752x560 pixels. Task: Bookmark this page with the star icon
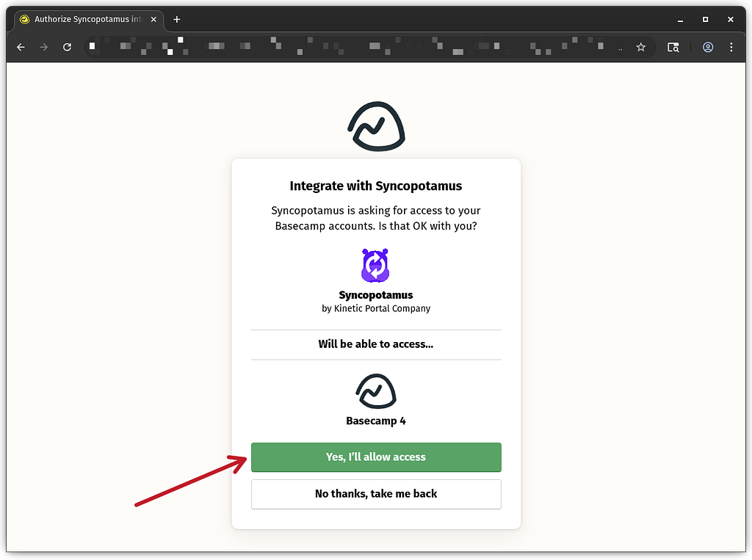tap(640, 47)
